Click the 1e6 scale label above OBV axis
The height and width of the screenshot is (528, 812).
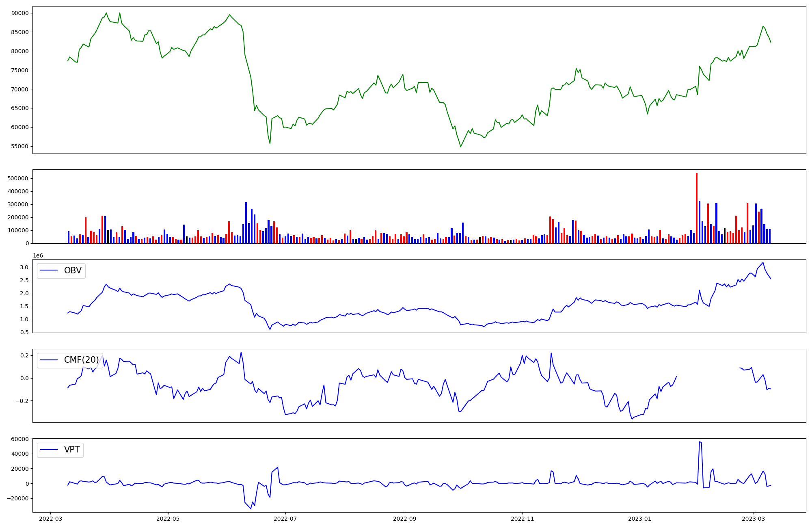(x=38, y=255)
